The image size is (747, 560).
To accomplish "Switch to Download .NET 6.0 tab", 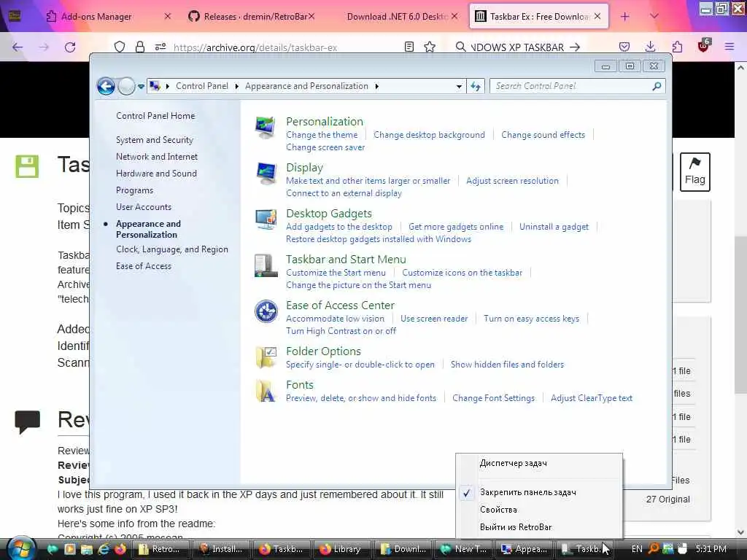I will click(x=395, y=17).
